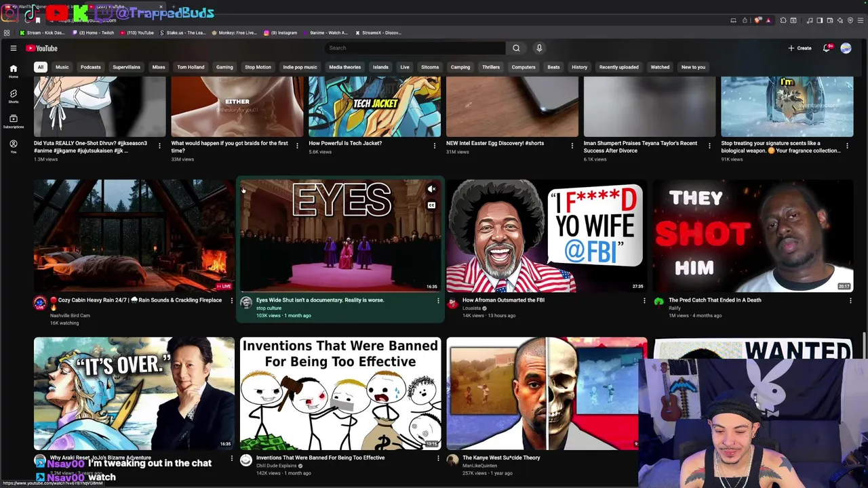Open 'How Afroman Outsmarted the FBI' title

(x=503, y=300)
